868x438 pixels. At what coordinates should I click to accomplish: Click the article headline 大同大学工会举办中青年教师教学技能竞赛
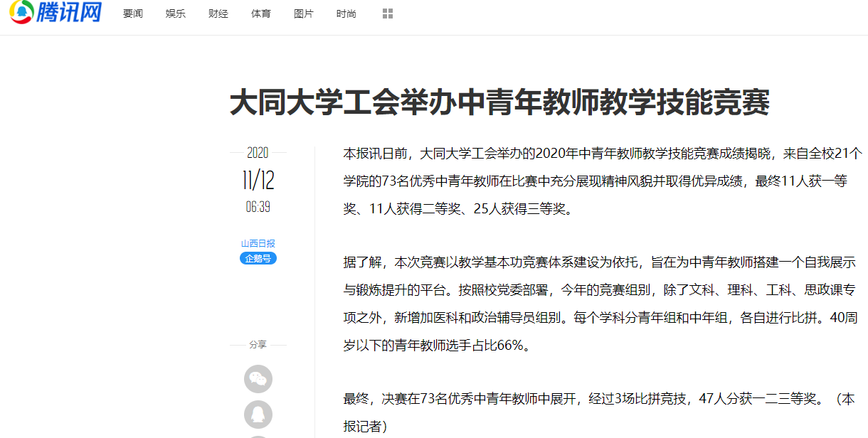(499, 102)
